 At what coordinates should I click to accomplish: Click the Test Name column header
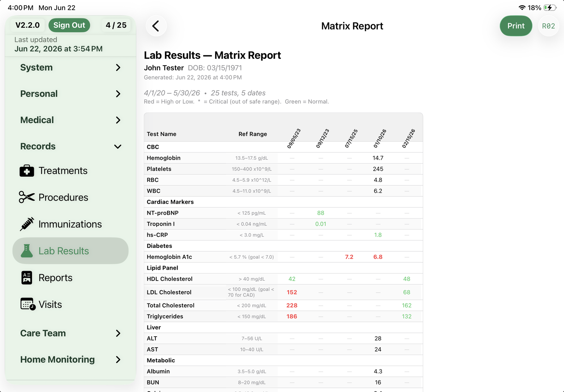pos(161,134)
